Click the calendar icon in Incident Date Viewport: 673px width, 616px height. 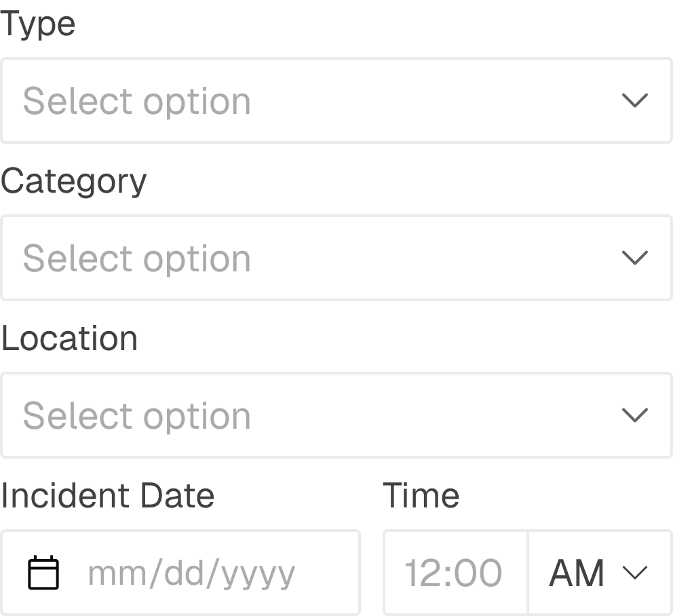(43, 573)
